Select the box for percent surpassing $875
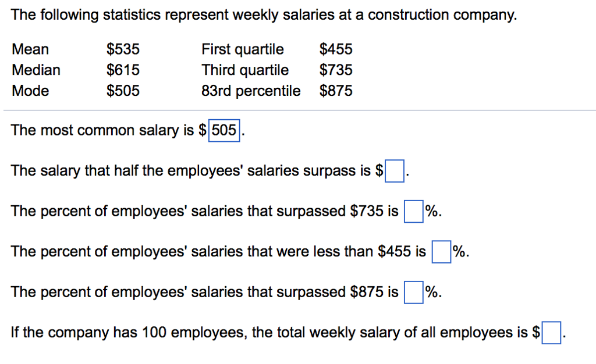Screen dimensions: 596x364 (413, 292)
